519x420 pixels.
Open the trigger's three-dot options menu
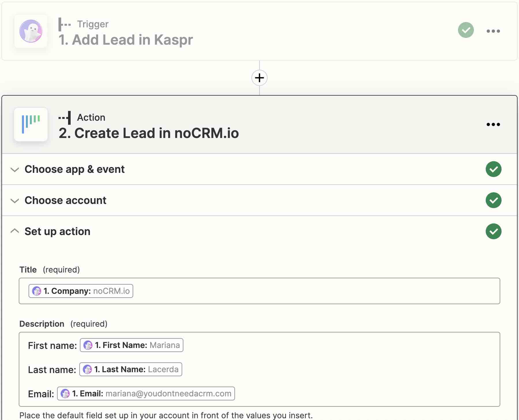[x=494, y=31]
